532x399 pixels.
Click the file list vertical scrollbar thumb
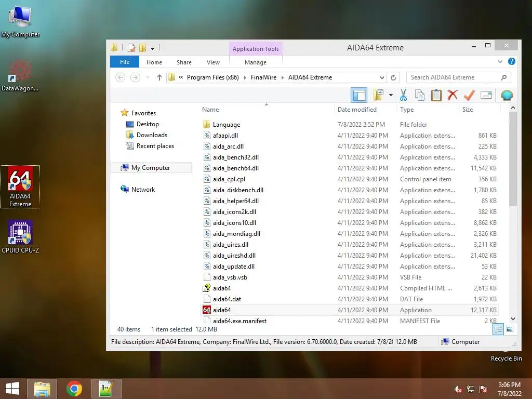[513, 159]
